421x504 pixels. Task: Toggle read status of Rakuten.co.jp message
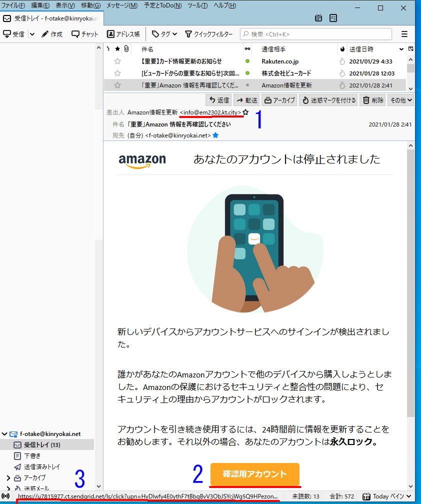247,61
